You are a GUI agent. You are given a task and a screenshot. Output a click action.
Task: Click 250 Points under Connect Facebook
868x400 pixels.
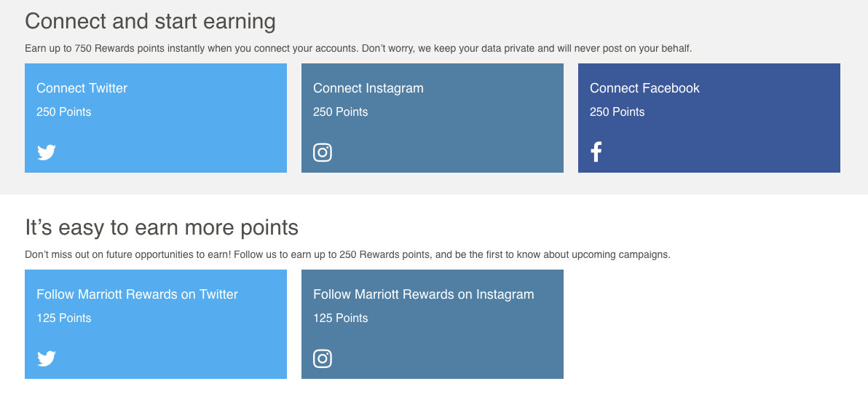pos(617,111)
